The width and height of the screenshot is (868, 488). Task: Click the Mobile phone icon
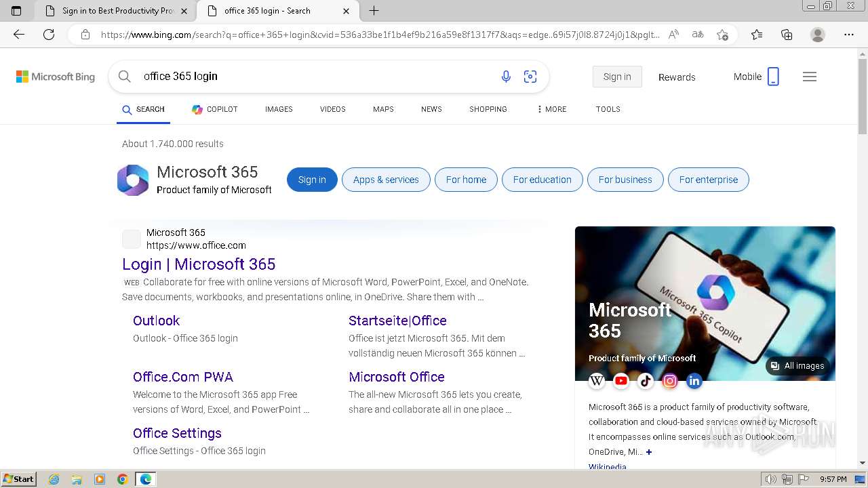pos(773,77)
